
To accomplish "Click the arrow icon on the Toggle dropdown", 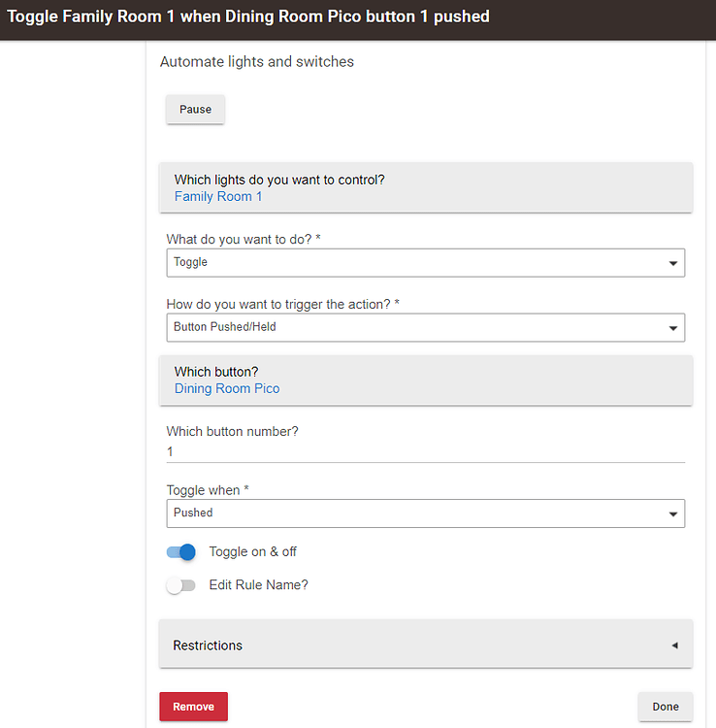I will [673, 263].
